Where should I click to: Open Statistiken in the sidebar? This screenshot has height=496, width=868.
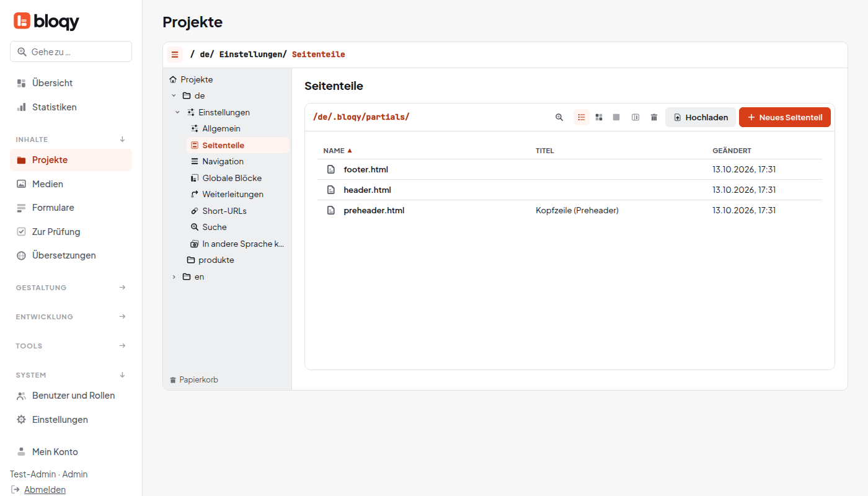point(71,107)
